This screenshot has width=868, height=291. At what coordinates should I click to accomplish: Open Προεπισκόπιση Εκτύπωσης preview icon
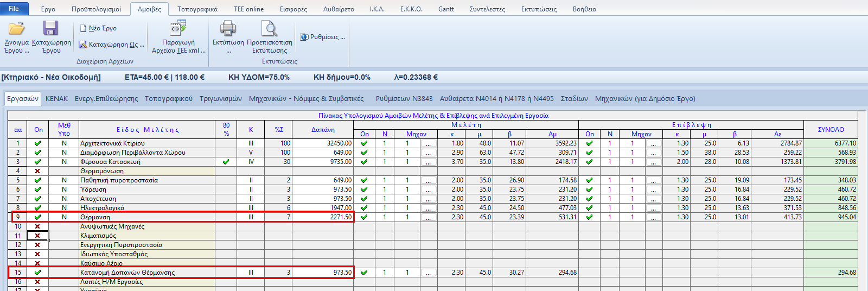[x=269, y=28]
